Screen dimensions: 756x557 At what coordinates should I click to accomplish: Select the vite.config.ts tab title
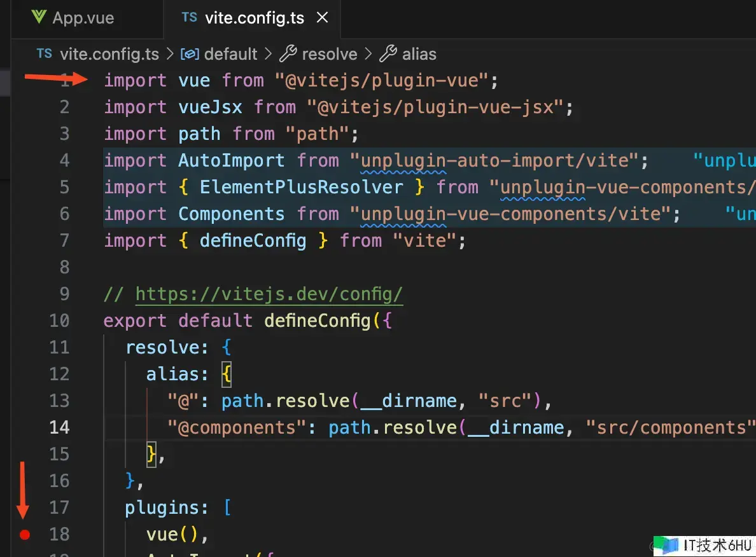tap(255, 18)
